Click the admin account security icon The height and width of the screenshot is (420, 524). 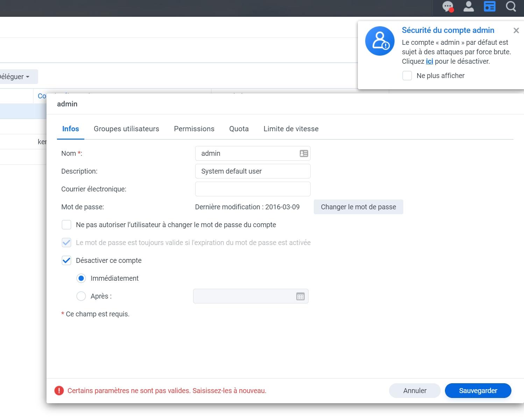380,41
